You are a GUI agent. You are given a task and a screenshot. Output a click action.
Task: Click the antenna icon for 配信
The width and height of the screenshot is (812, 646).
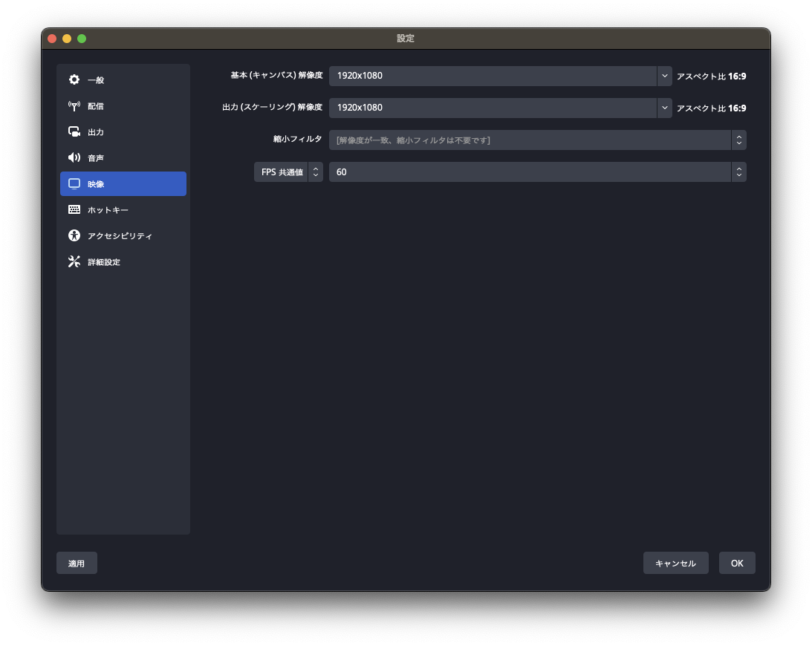click(74, 106)
